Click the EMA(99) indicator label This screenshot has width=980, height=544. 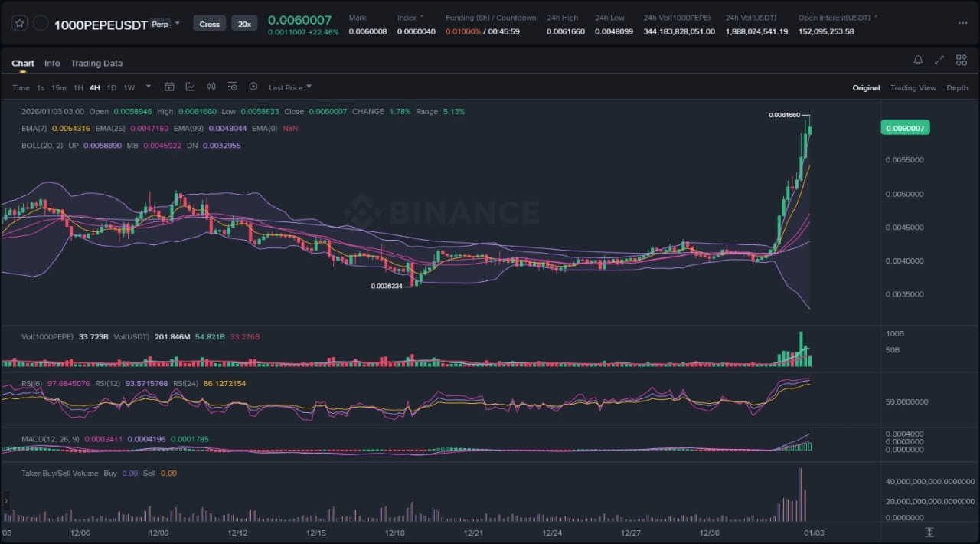point(188,128)
